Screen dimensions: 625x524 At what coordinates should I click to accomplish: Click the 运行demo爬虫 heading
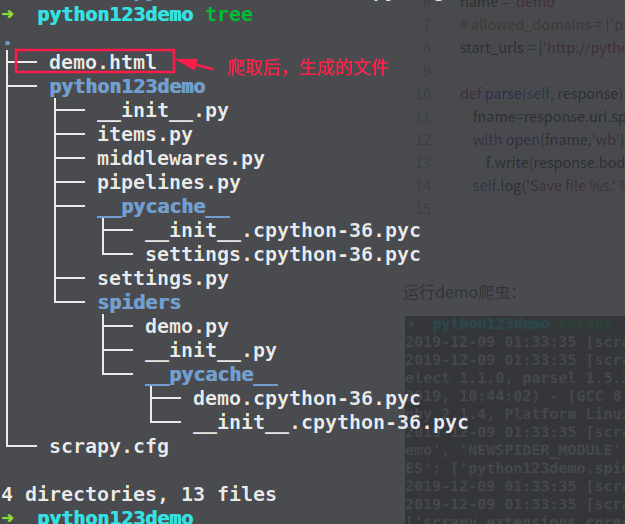point(460,292)
